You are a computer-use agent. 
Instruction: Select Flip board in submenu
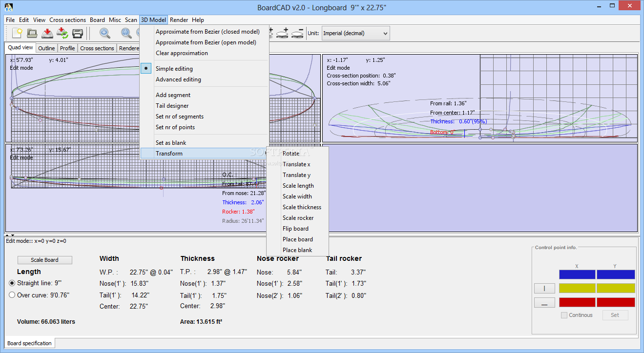click(297, 229)
